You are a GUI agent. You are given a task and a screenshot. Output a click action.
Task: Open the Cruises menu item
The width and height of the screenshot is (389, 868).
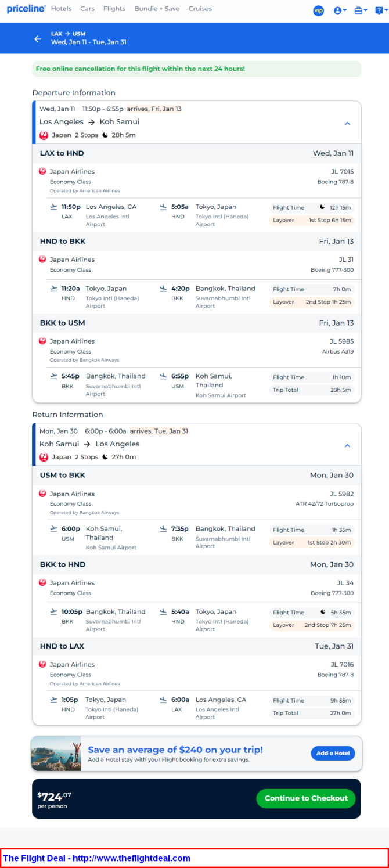coord(200,9)
